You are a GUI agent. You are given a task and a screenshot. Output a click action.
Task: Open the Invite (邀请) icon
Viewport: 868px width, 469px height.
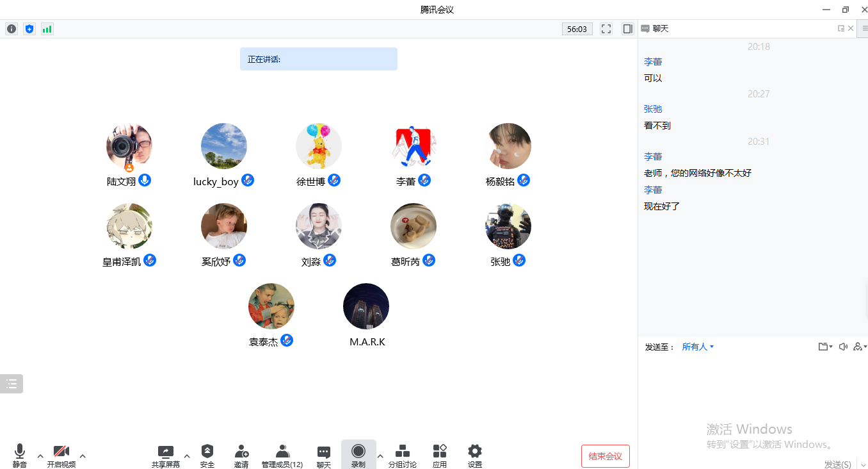pos(241,456)
